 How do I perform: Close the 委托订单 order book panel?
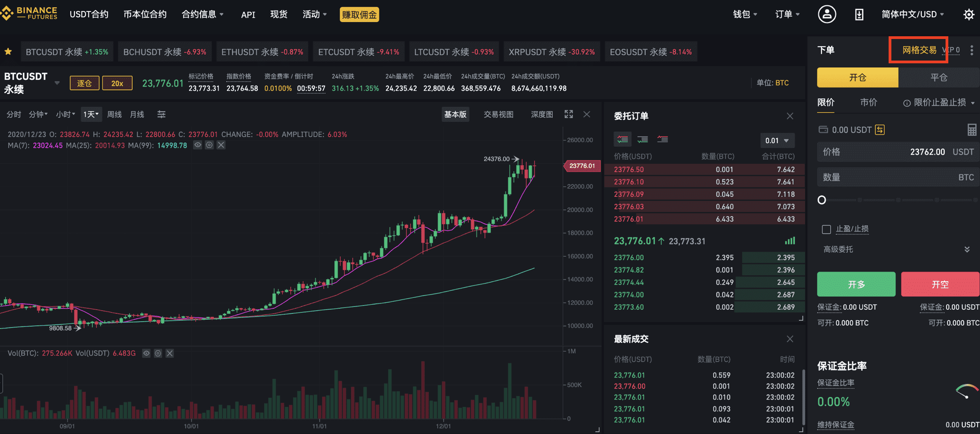pyautogui.click(x=790, y=116)
